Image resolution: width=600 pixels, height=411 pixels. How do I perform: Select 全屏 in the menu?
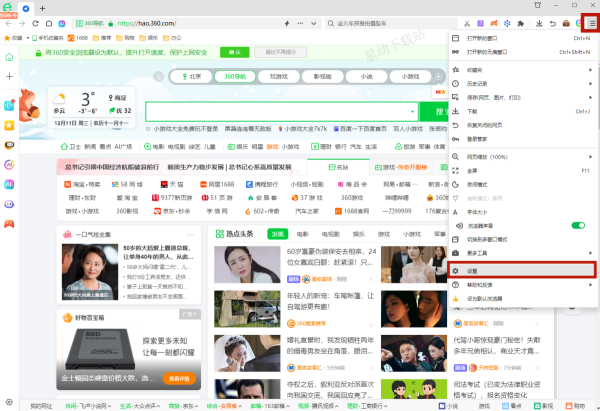[523, 171]
